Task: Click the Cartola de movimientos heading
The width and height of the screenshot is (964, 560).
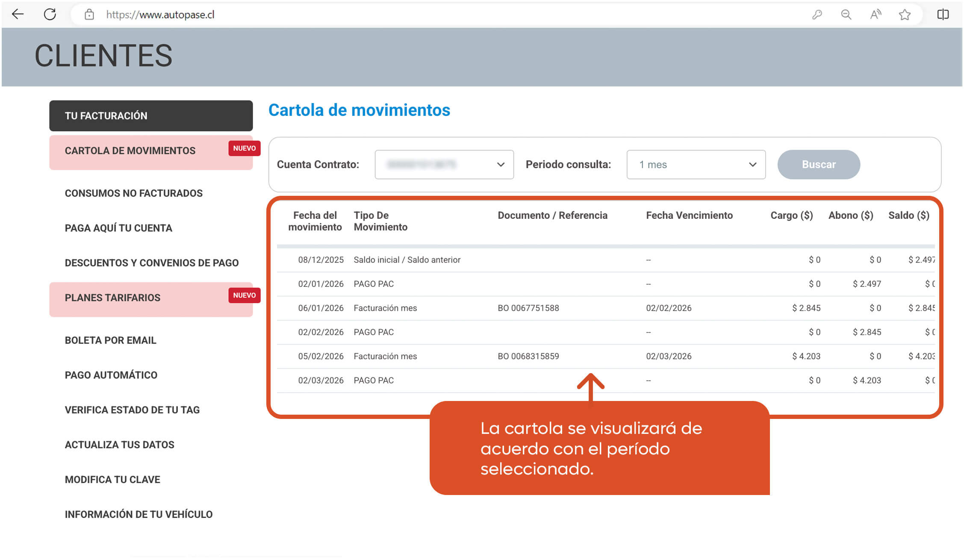Action: coord(359,110)
